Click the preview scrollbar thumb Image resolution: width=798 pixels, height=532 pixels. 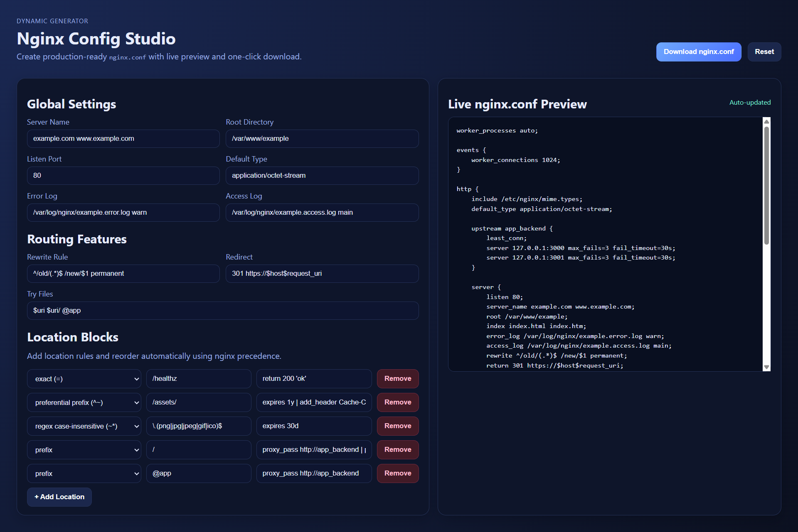pyautogui.click(x=767, y=185)
